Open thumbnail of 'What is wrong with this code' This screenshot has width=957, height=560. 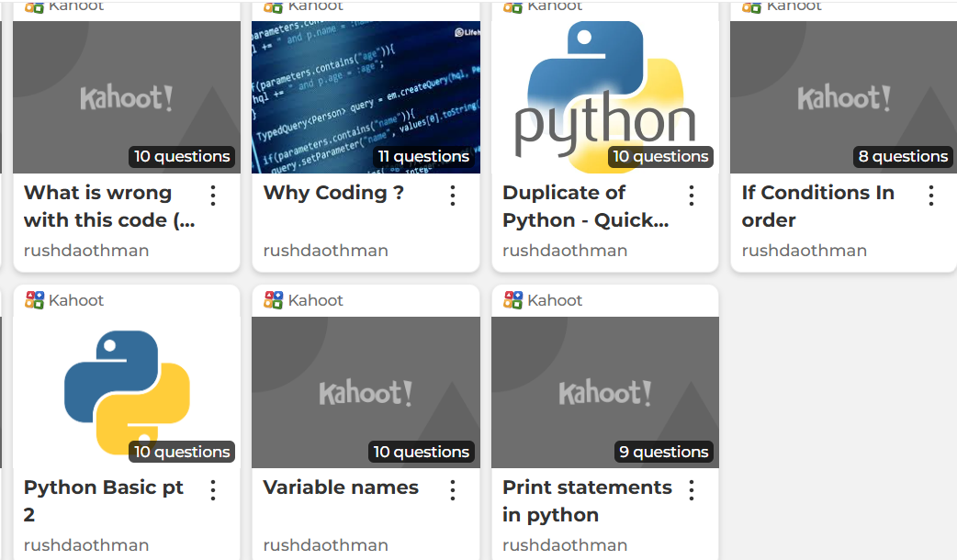pos(127,97)
